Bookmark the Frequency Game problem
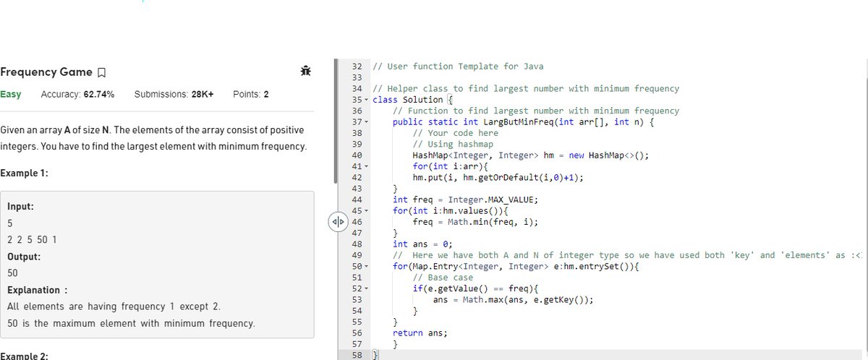This screenshot has height=360, width=868. [x=102, y=72]
